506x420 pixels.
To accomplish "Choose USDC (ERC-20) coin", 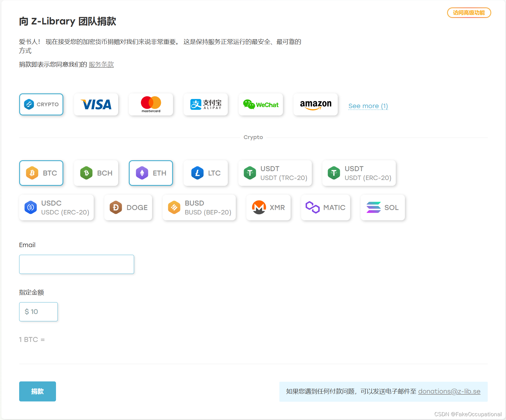I will 57,207.
